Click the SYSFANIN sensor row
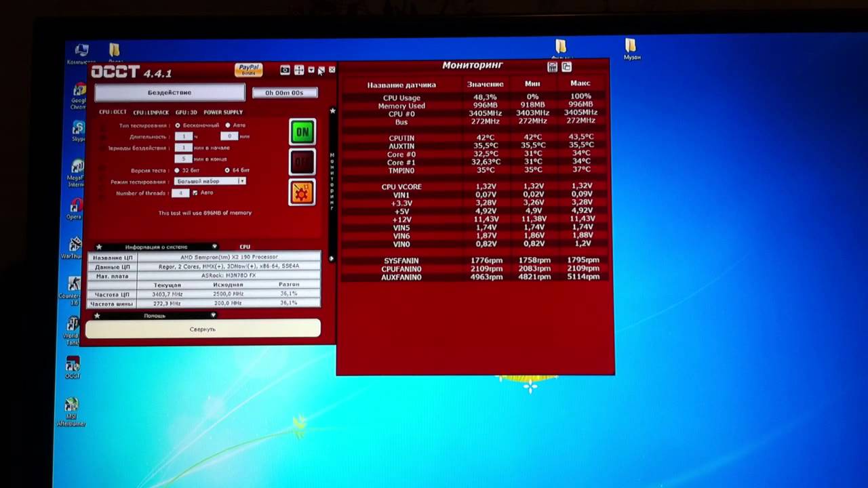This screenshot has width=868, height=488. click(474, 260)
